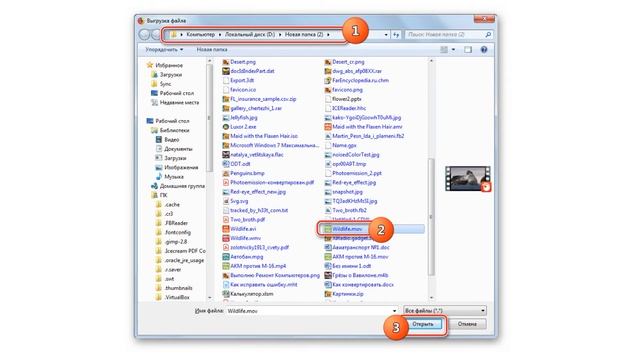
Task: Create a folder with Новая папка
Action: (x=212, y=49)
